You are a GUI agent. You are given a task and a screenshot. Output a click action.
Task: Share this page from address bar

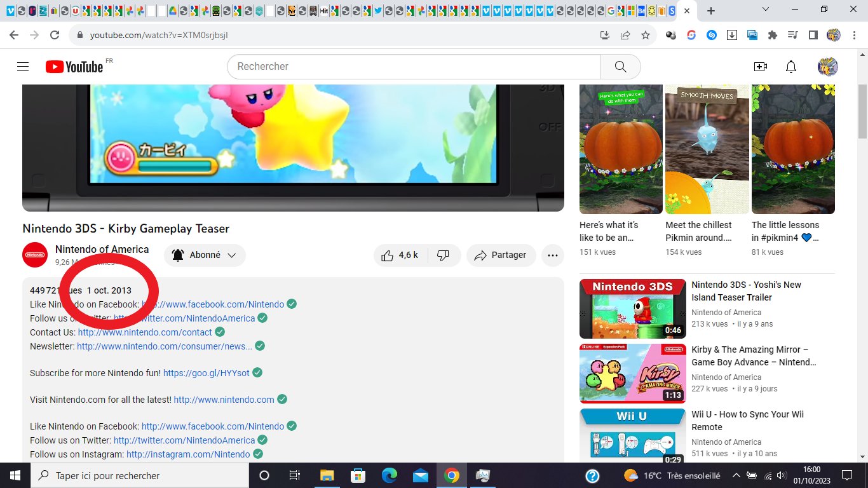click(625, 35)
